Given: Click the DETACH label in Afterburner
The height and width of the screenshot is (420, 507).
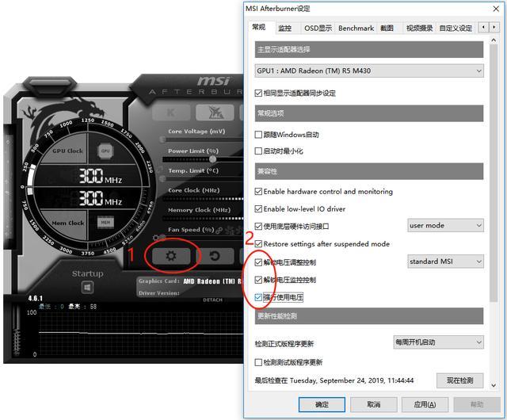Looking at the screenshot, I should 212,300.
